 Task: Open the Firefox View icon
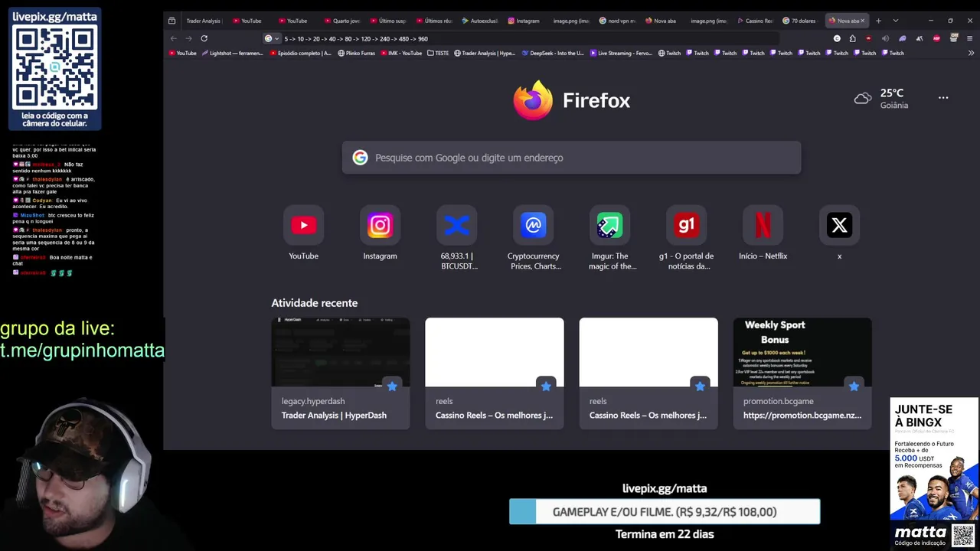click(172, 21)
